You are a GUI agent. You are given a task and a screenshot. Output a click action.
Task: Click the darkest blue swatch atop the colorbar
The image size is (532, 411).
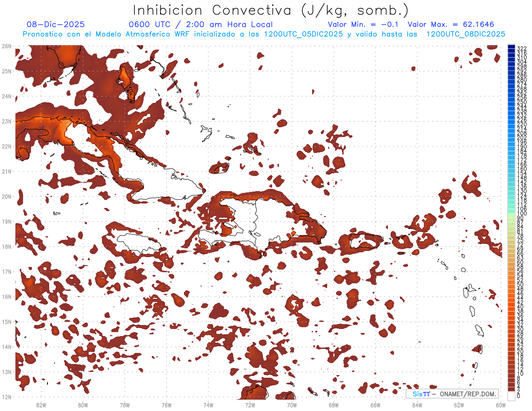pos(511,47)
